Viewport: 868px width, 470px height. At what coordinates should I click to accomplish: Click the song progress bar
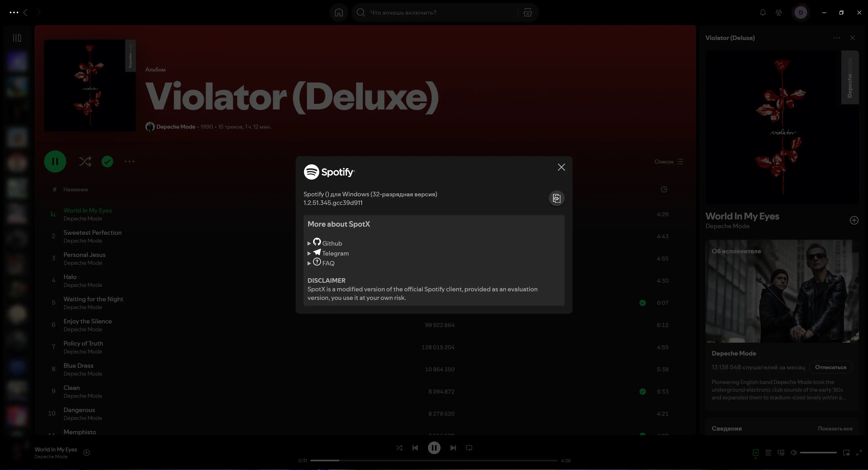(x=434, y=460)
